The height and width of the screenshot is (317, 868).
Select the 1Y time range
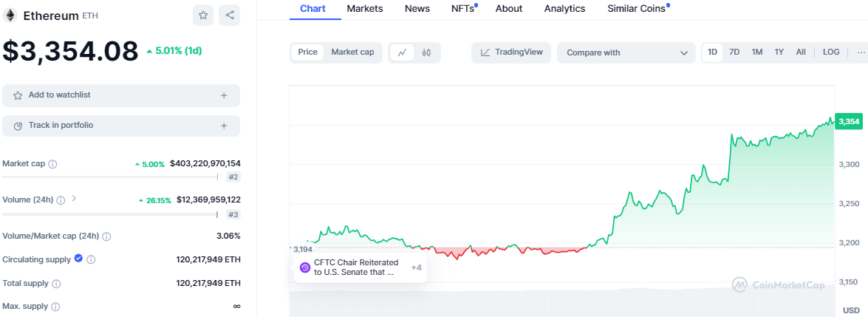(x=779, y=52)
